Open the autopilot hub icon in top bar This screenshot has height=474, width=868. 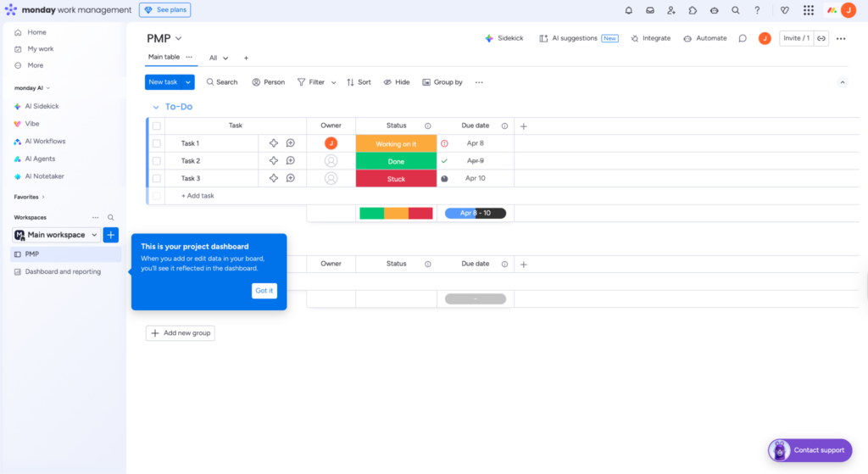[x=714, y=10]
